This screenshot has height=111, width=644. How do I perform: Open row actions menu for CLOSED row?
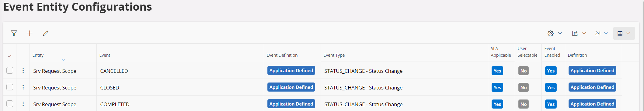coord(23,87)
